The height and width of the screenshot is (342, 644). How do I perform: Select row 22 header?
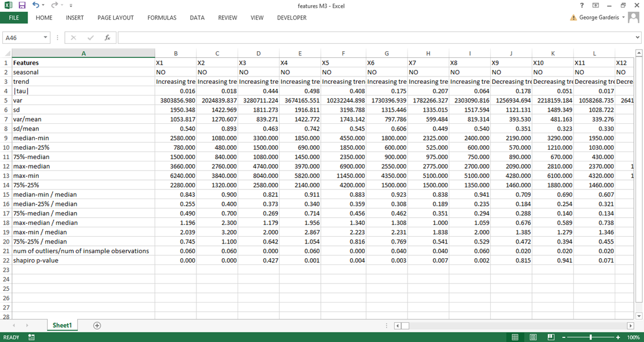pos(6,260)
